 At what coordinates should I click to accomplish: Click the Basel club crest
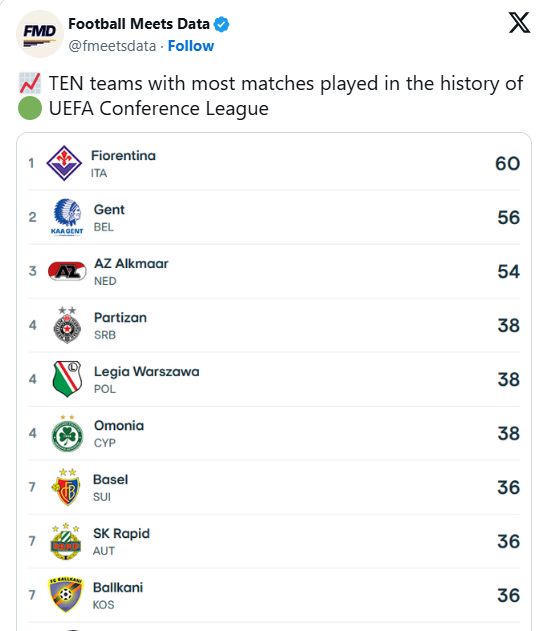pos(66,487)
